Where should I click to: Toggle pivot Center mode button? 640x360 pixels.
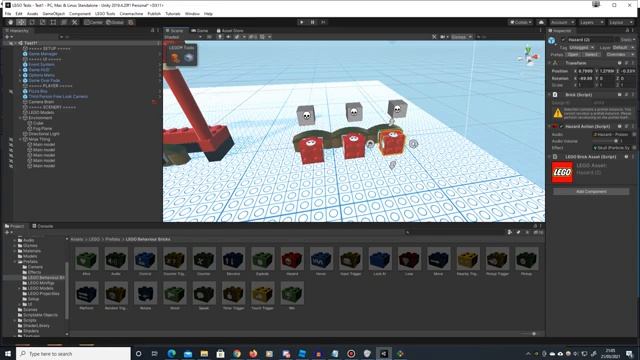click(93, 22)
